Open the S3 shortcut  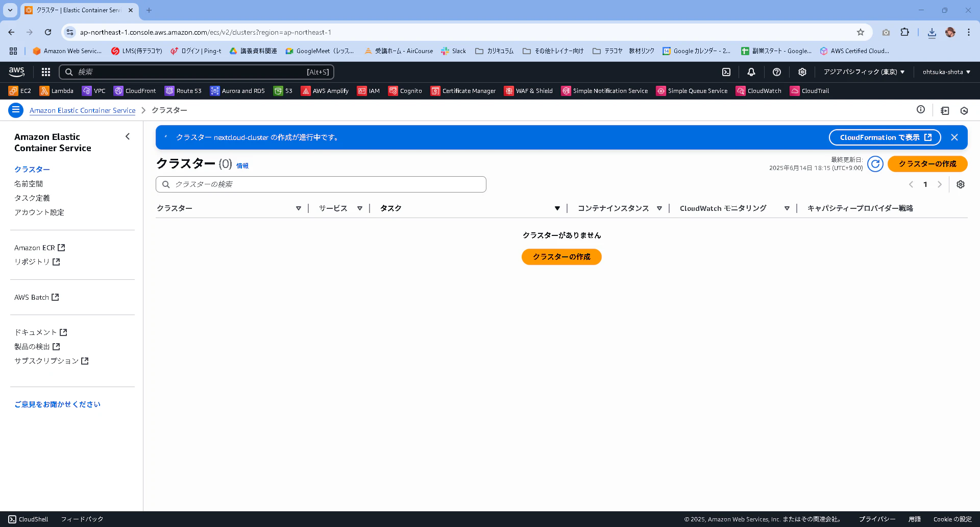click(x=283, y=91)
